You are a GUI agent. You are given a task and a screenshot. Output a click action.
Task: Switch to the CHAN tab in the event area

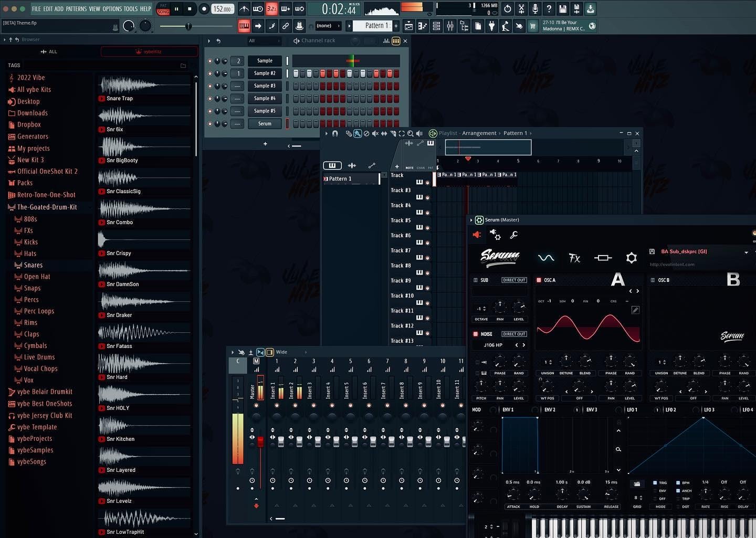tap(420, 167)
